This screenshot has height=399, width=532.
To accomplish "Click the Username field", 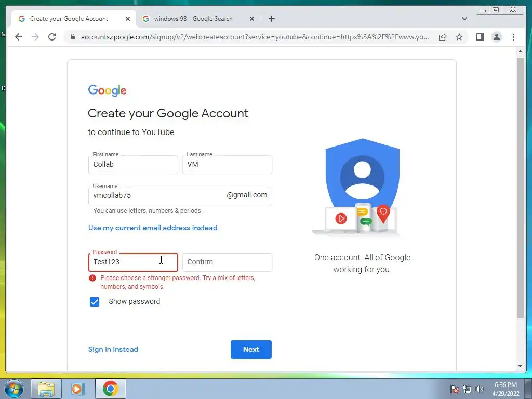I will pos(180,196).
